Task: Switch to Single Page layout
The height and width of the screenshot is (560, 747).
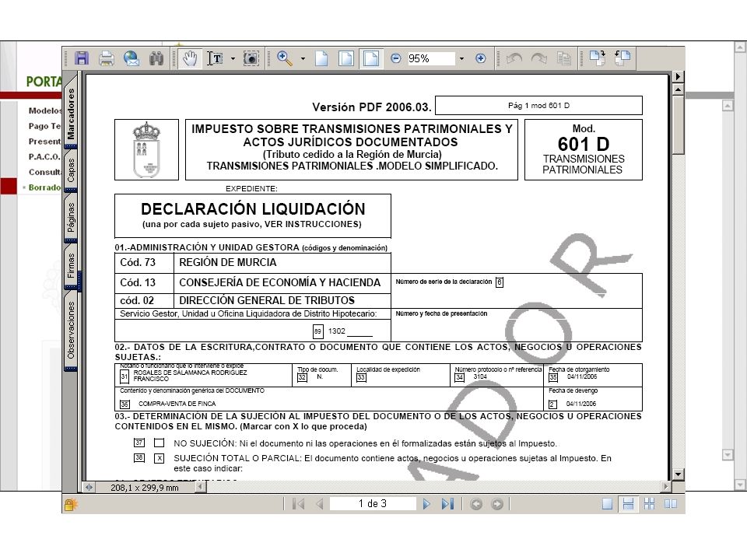Action: 607,504
